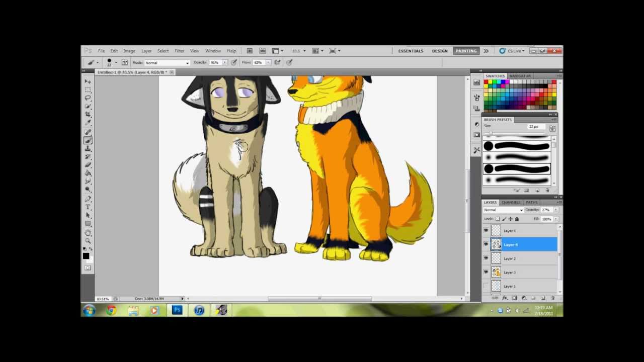Select the Move tool
The height and width of the screenshot is (362, 644).
88,81
